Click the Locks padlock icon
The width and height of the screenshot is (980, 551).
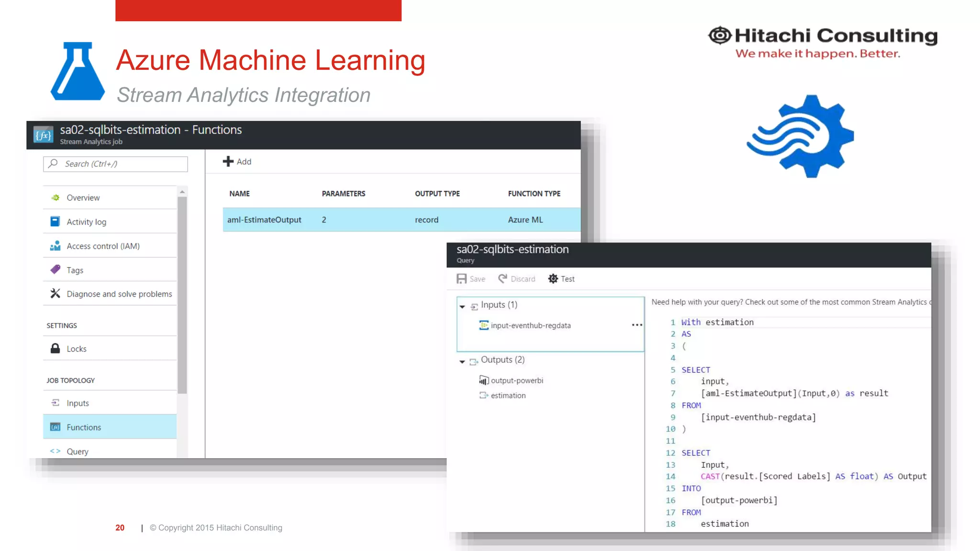55,348
